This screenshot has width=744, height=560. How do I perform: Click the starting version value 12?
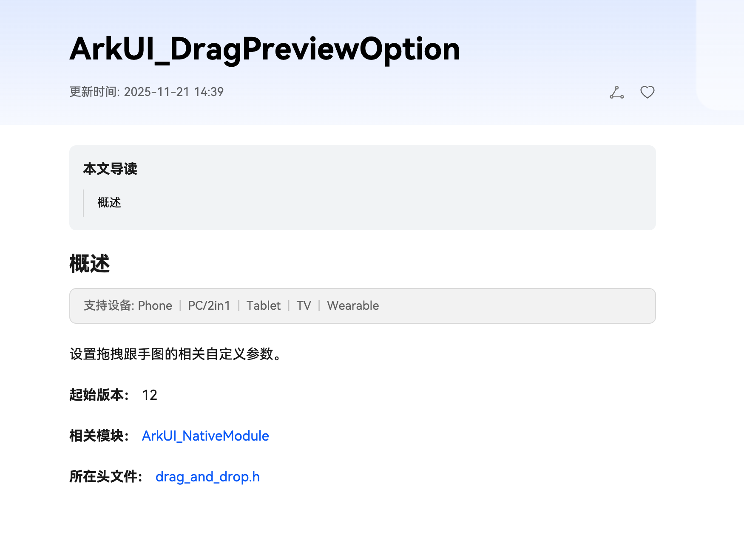[150, 395]
